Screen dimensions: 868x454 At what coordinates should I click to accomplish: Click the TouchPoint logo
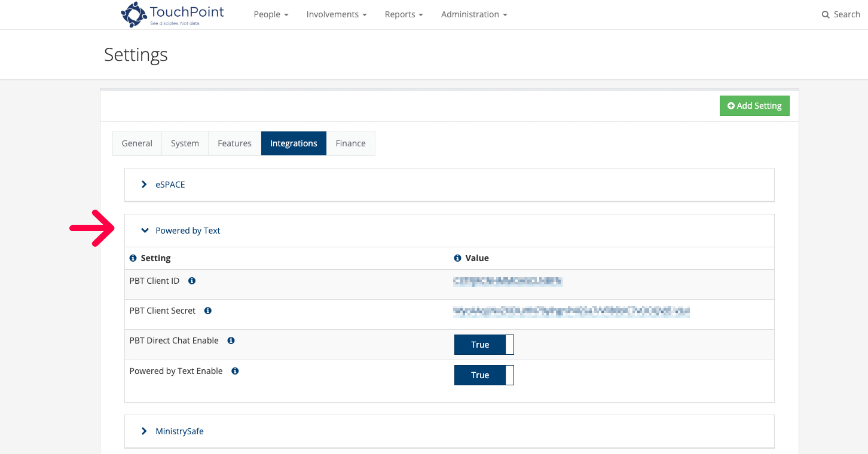coord(172,14)
